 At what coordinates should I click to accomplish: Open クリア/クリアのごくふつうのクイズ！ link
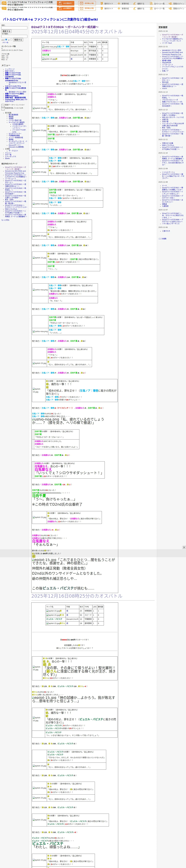point(173,68)
